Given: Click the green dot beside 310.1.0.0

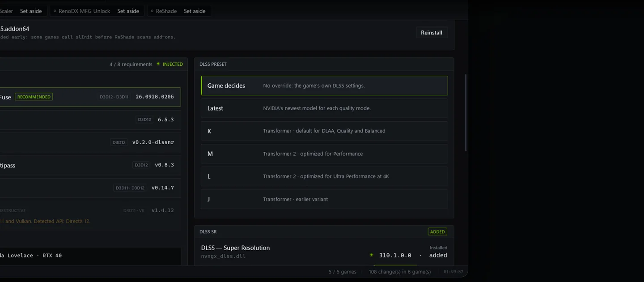Looking at the screenshot, I should pos(372,255).
